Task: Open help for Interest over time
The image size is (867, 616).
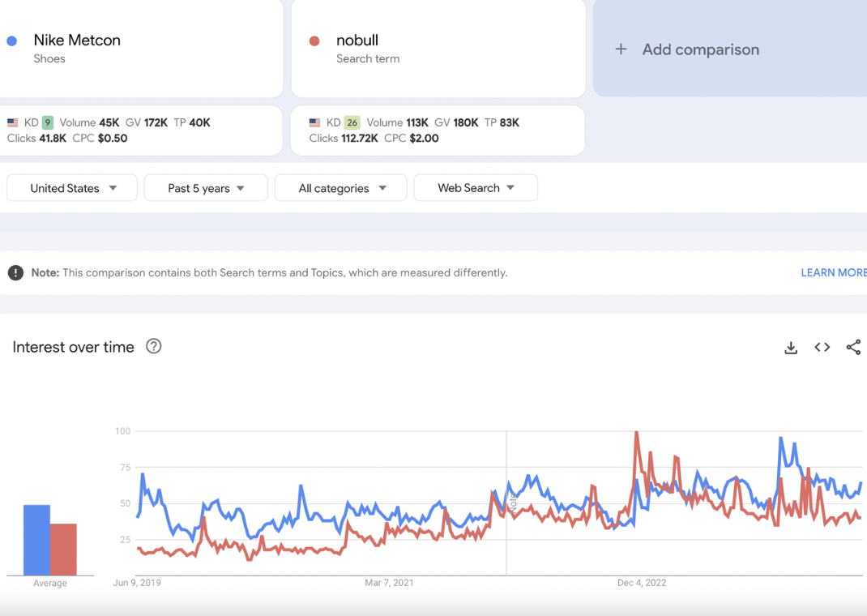Action: tap(153, 347)
